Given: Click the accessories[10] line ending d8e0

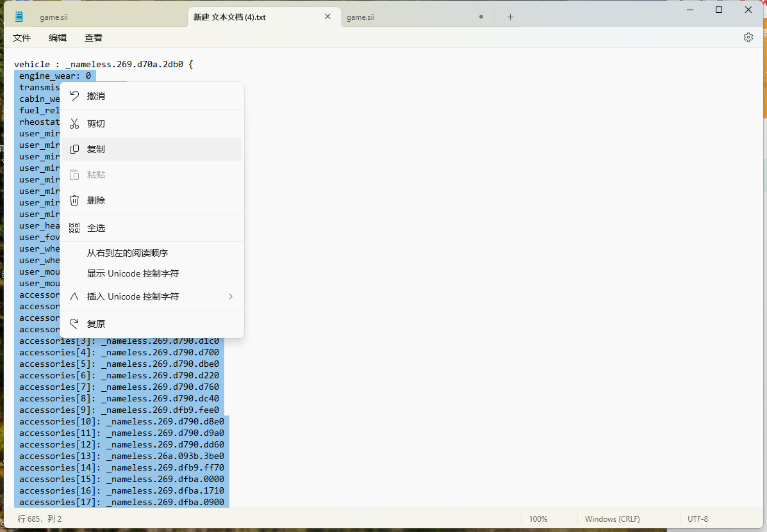Looking at the screenshot, I should pos(122,422).
